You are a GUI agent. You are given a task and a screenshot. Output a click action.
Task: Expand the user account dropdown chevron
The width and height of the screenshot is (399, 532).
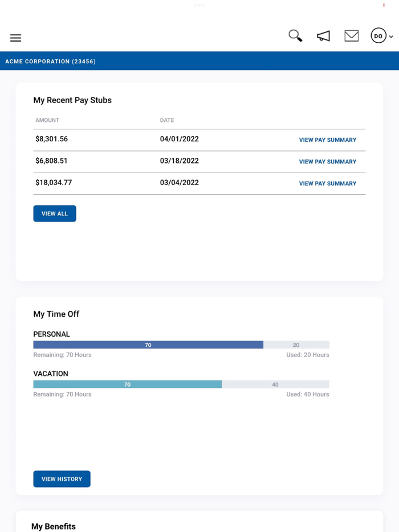click(x=390, y=36)
